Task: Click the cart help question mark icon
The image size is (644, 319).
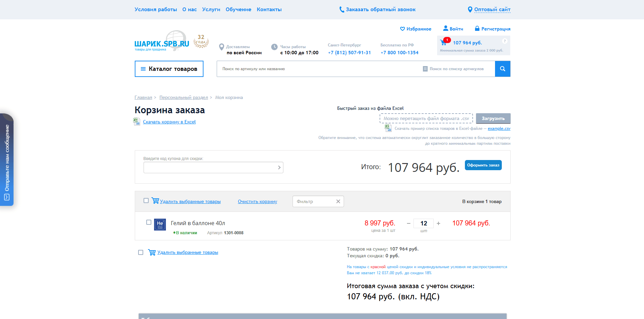Action: coord(505,41)
